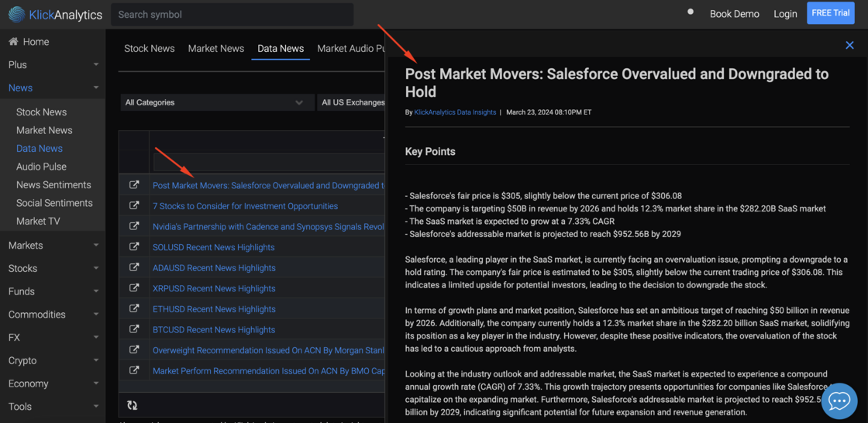The height and width of the screenshot is (423, 868).
Task: Open the chat bubble widget
Action: [x=839, y=401]
